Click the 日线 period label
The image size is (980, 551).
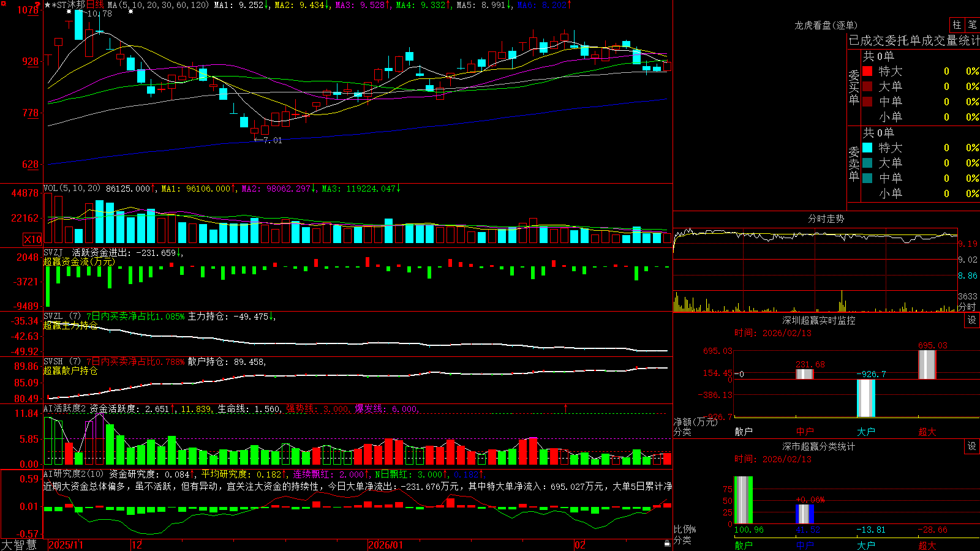click(x=95, y=5)
